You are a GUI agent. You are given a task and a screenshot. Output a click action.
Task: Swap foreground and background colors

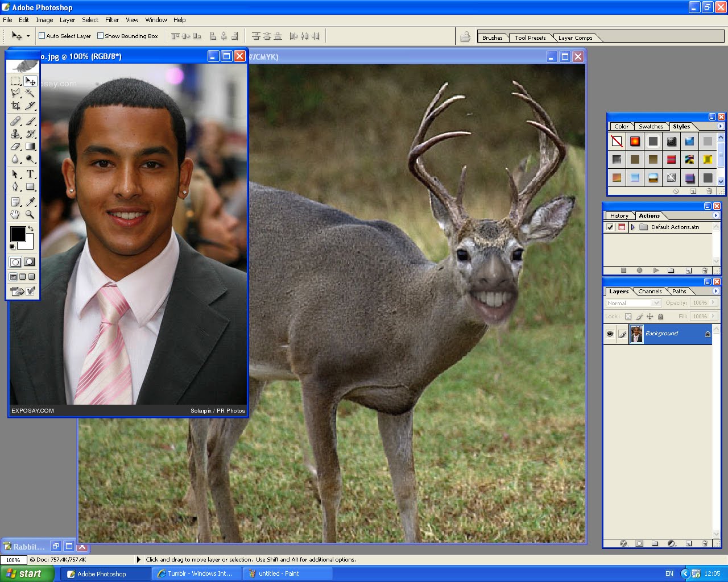click(x=31, y=229)
